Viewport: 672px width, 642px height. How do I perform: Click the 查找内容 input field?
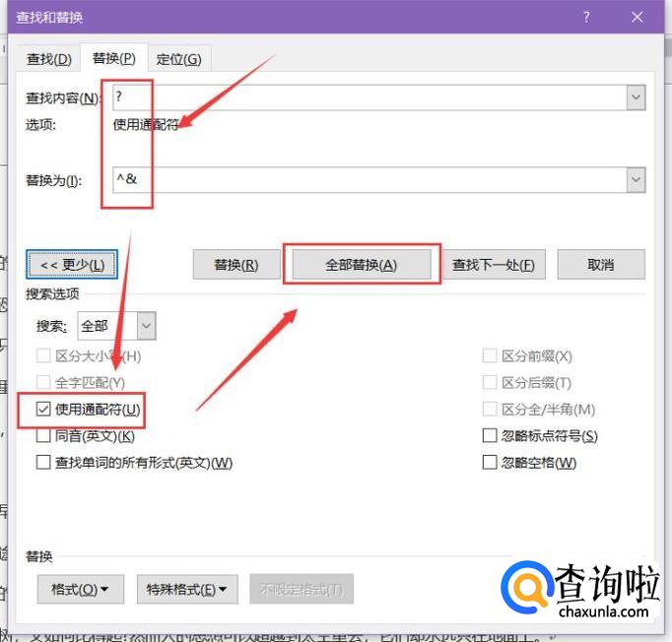pyautogui.click(x=370, y=97)
